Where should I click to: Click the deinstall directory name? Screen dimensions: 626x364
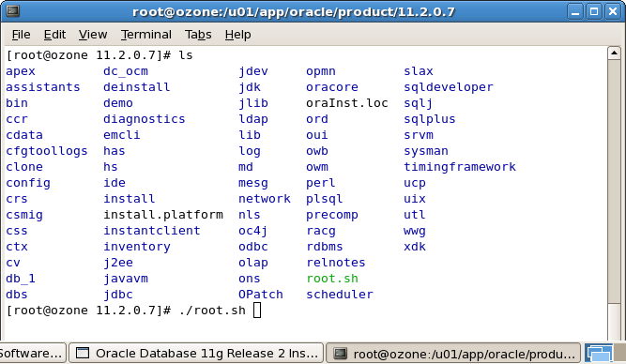[136, 87]
